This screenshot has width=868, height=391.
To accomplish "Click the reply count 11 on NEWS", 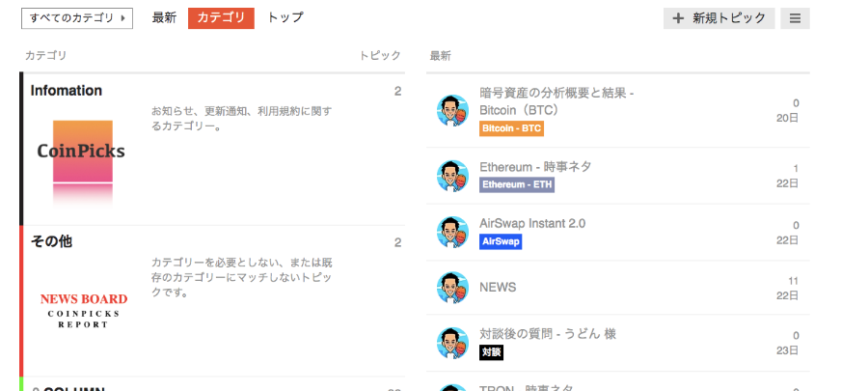I will coord(794,281).
